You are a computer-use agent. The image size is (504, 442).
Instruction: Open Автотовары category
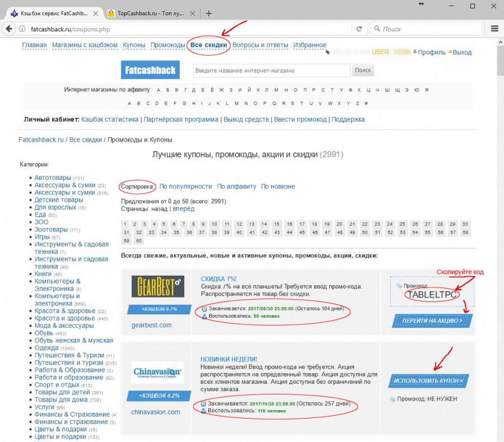click(53, 178)
